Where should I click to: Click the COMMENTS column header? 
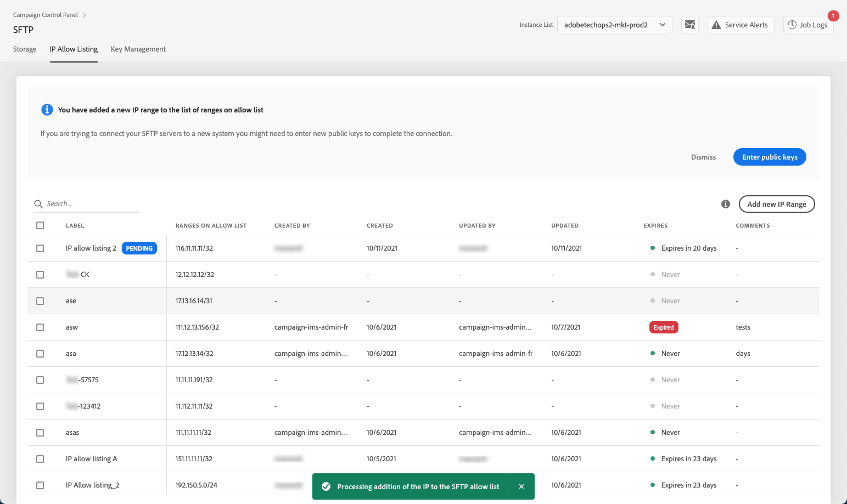pos(753,225)
